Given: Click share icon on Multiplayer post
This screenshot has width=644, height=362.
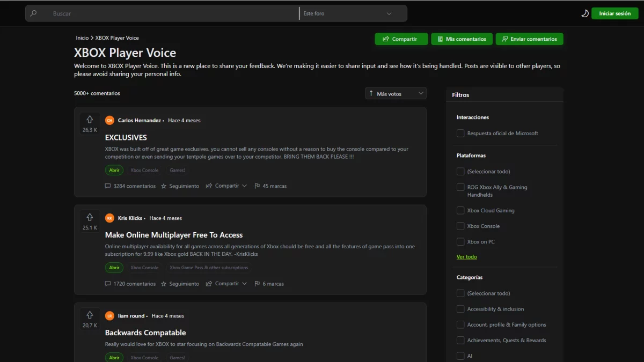Looking at the screenshot, I should (209, 284).
